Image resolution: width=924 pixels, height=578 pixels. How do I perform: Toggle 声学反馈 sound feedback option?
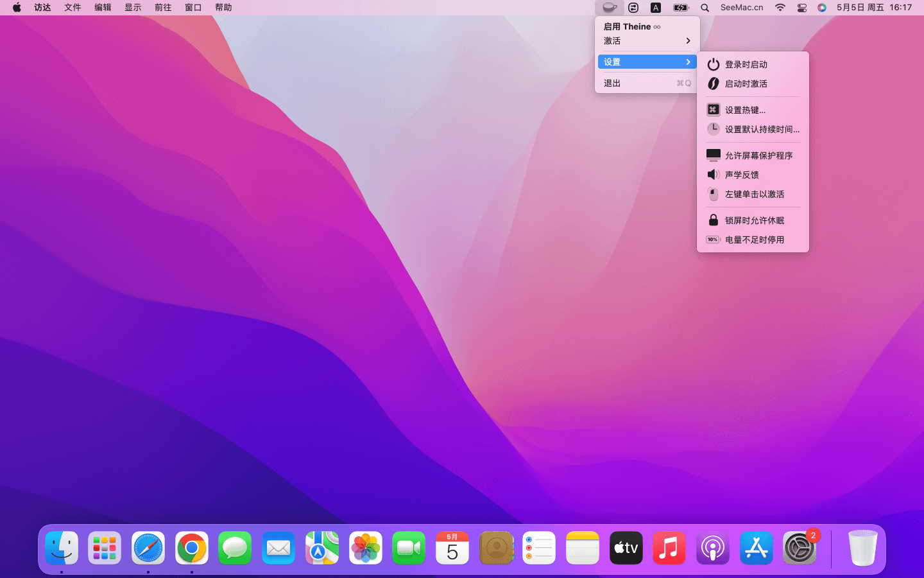pyautogui.click(x=742, y=175)
